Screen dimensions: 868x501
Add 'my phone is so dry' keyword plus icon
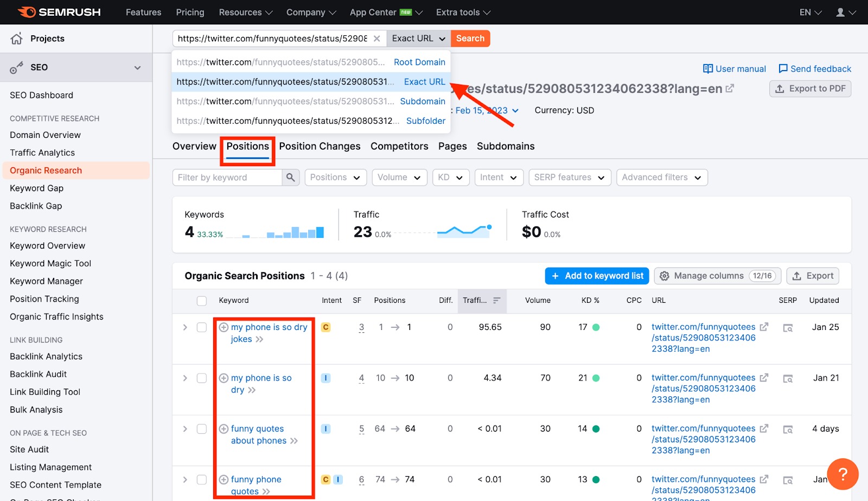(x=224, y=378)
